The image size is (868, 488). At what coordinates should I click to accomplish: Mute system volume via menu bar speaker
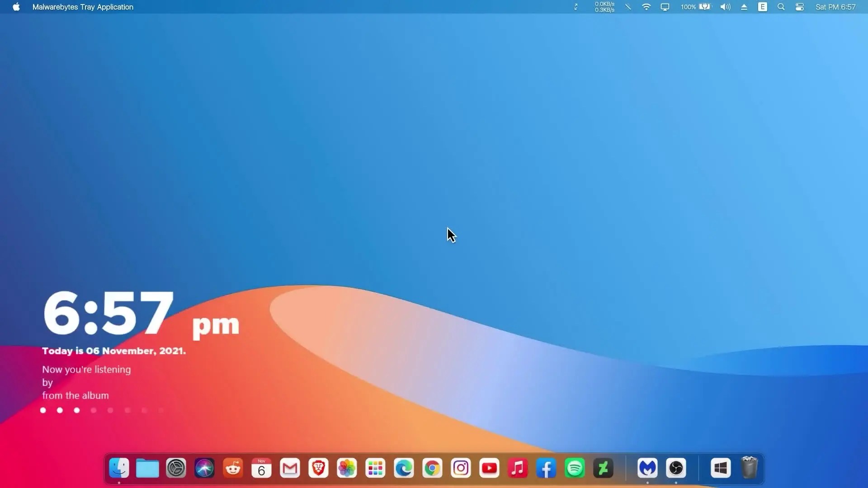coord(724,7)
